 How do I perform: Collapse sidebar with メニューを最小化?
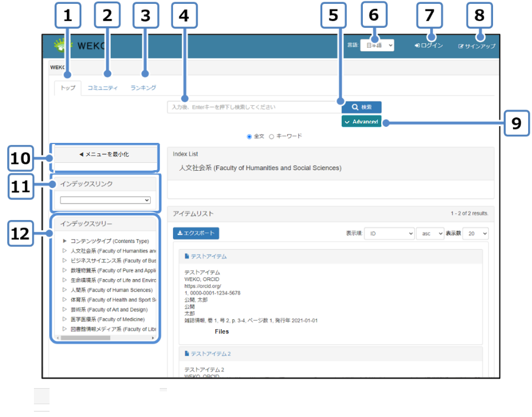[x=105, y=155]
